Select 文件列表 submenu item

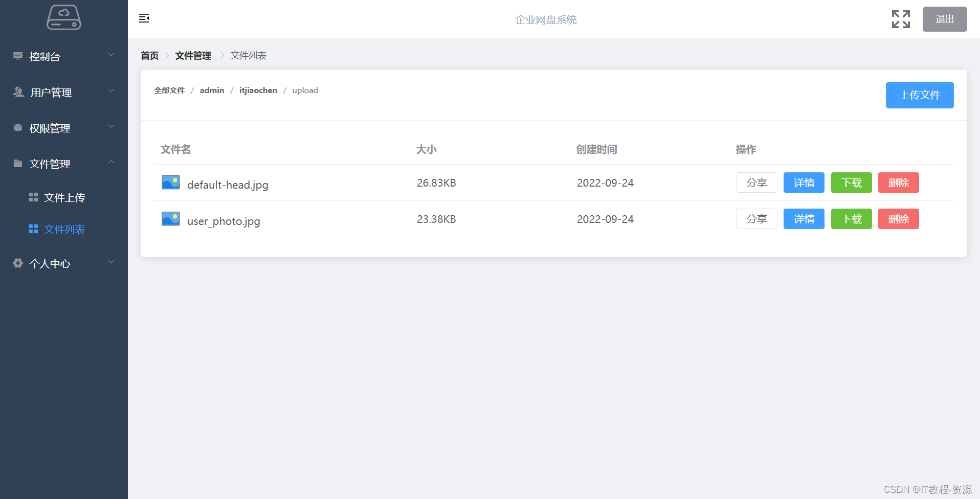64,229
